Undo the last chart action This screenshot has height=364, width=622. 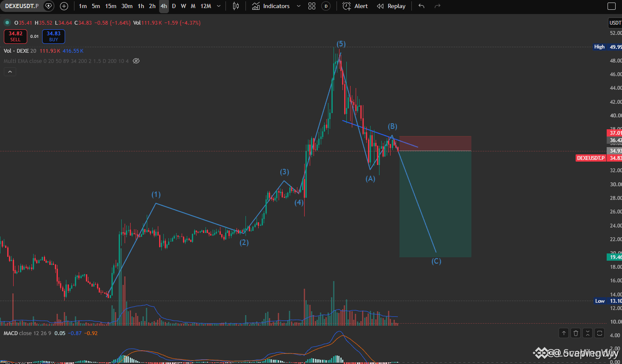point(421,6)
